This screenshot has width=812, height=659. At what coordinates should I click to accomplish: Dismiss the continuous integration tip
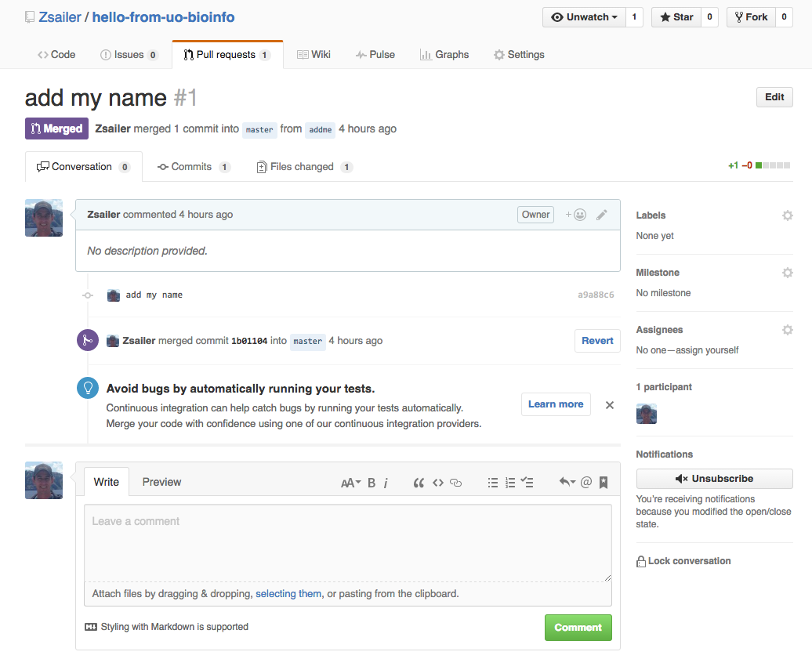click(610, 405)
